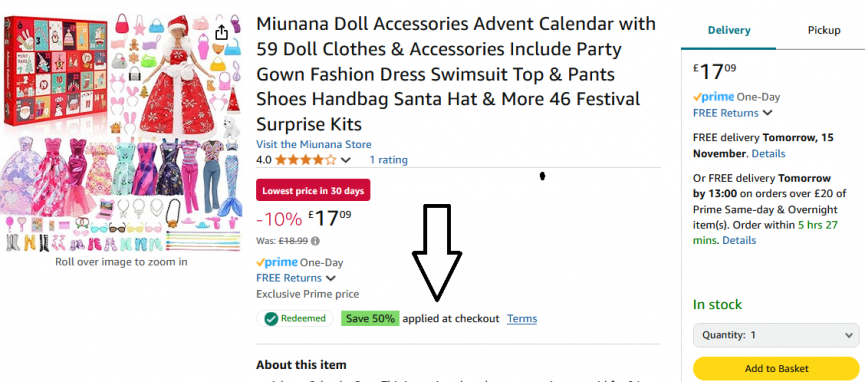
Task: Click the Prime logo under the price
Action: click(x=277, y=262)
